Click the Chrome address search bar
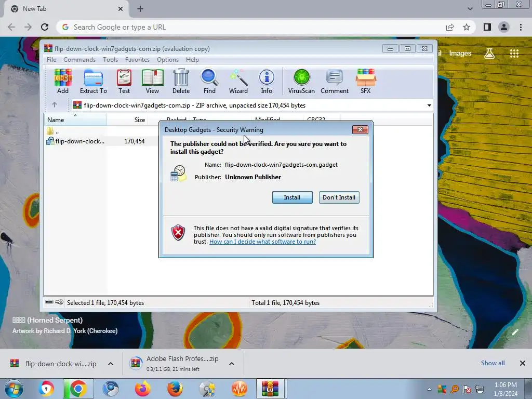The image size is (532, 399). click(251, 27)
